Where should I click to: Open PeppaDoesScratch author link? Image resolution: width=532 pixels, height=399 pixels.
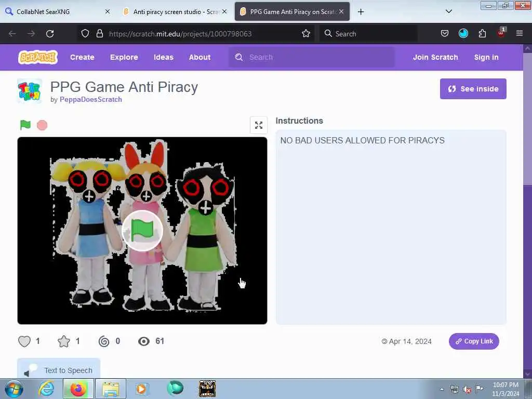(90, 99)
